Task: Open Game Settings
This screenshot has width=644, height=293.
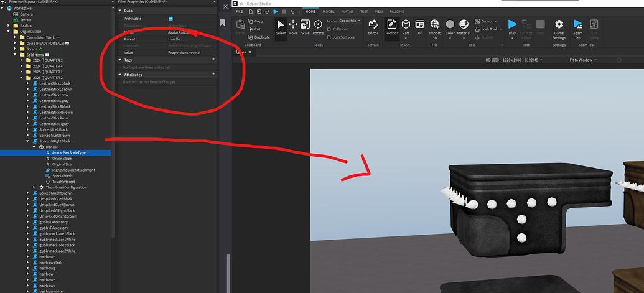Action: pyautogui.click(x=559, y=29)
